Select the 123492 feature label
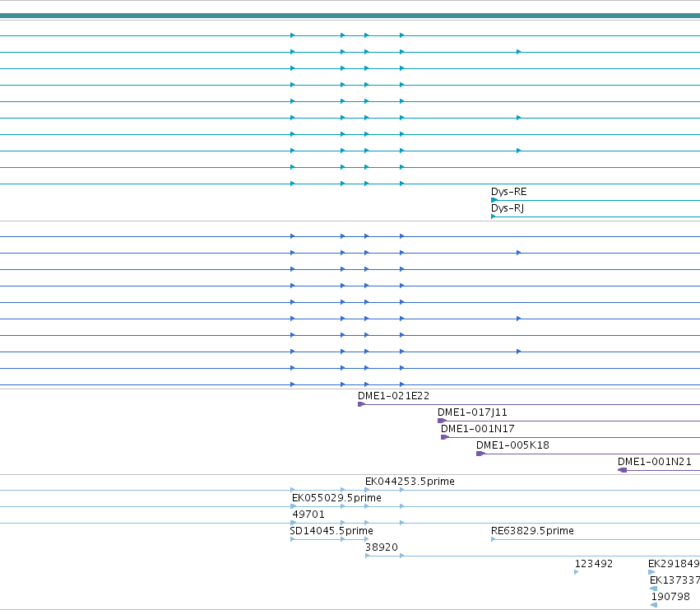 click(x=593, y=564)
